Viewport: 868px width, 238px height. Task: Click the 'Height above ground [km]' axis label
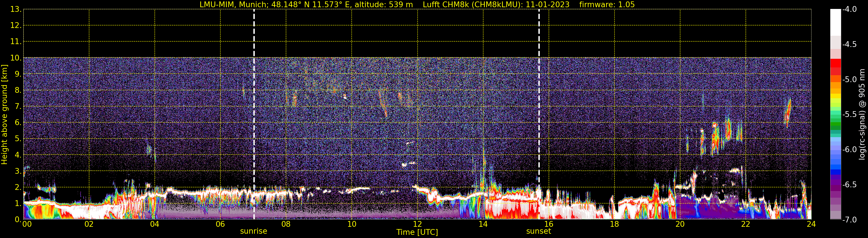click(x=4, y=115)
